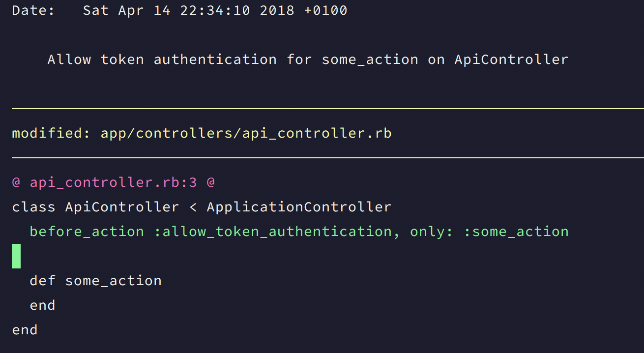Select the word "Allow" in commit message
Image resolution: width=644 pixels, height=353 pixels.
coord(69,59)
